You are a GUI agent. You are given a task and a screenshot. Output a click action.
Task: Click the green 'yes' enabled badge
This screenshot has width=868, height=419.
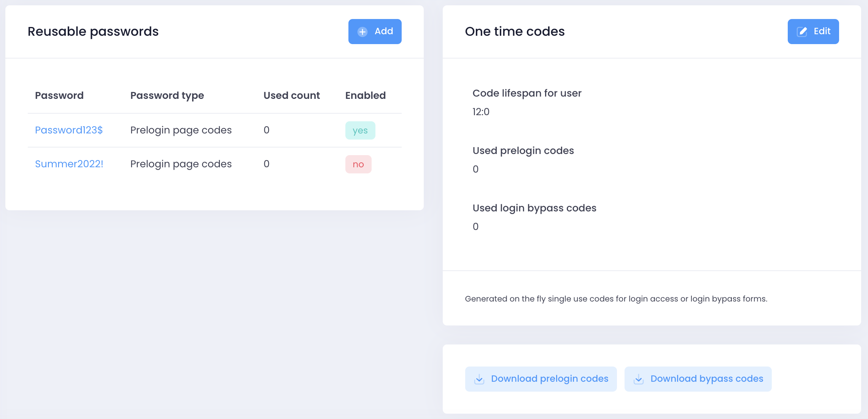(360, 130)
